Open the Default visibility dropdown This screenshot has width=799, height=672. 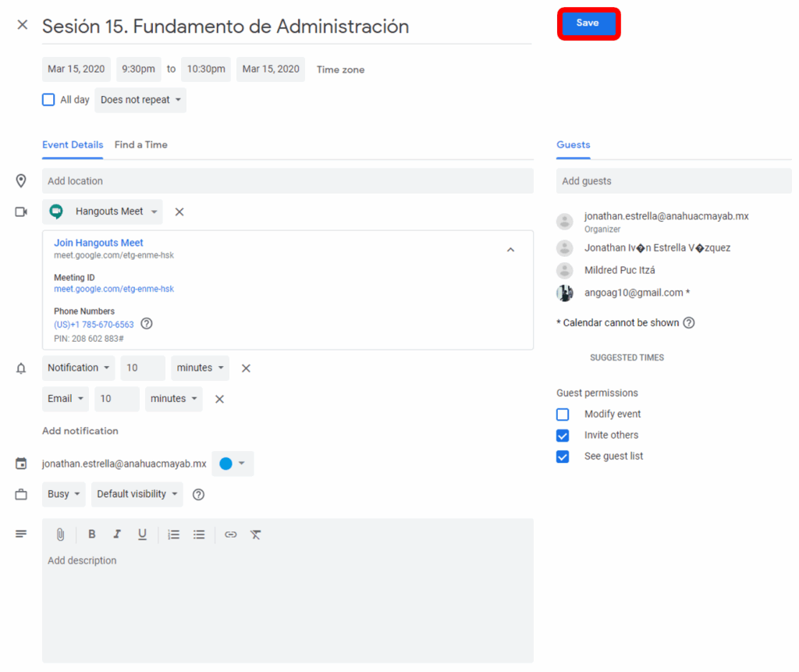[x=137, y=494]
